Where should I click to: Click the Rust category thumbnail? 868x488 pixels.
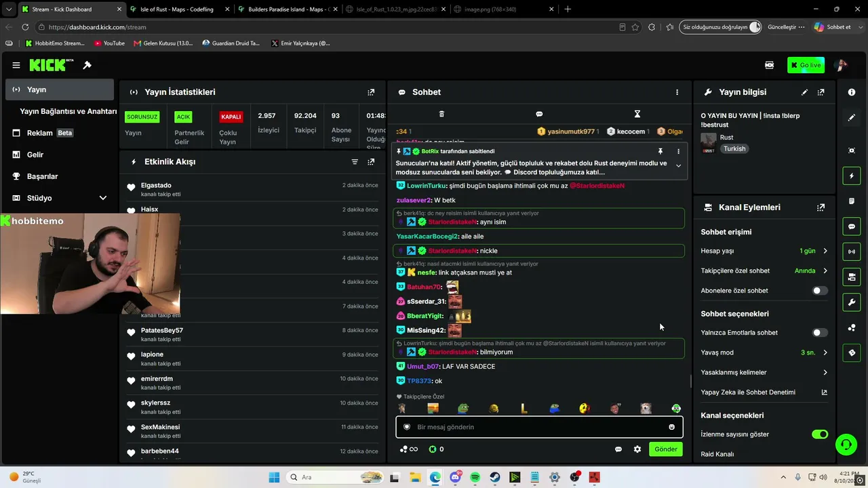(x=708, y=142)
